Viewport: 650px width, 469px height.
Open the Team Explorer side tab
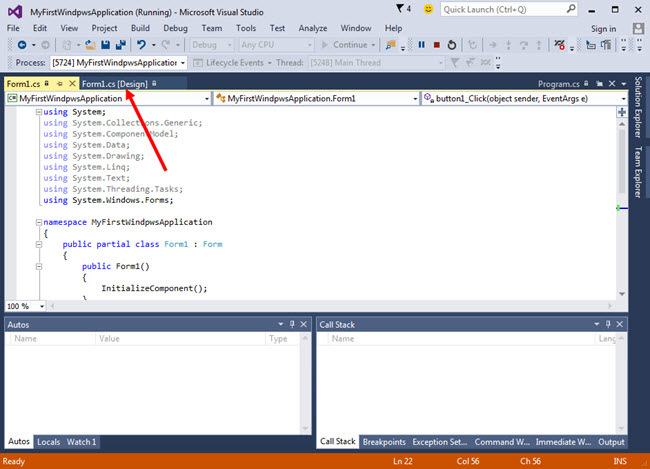click(x=638, y=172)
